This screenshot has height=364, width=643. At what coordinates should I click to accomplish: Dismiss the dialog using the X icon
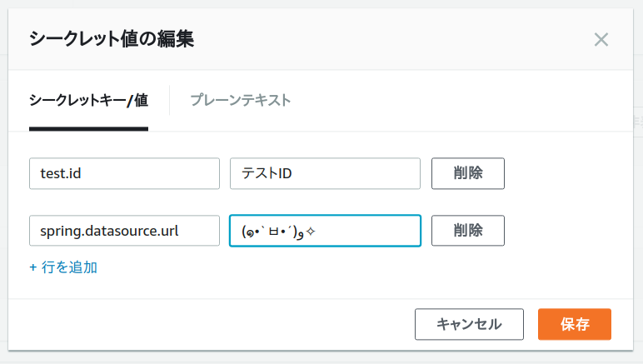pyautogui.click(x=601, y=39)
